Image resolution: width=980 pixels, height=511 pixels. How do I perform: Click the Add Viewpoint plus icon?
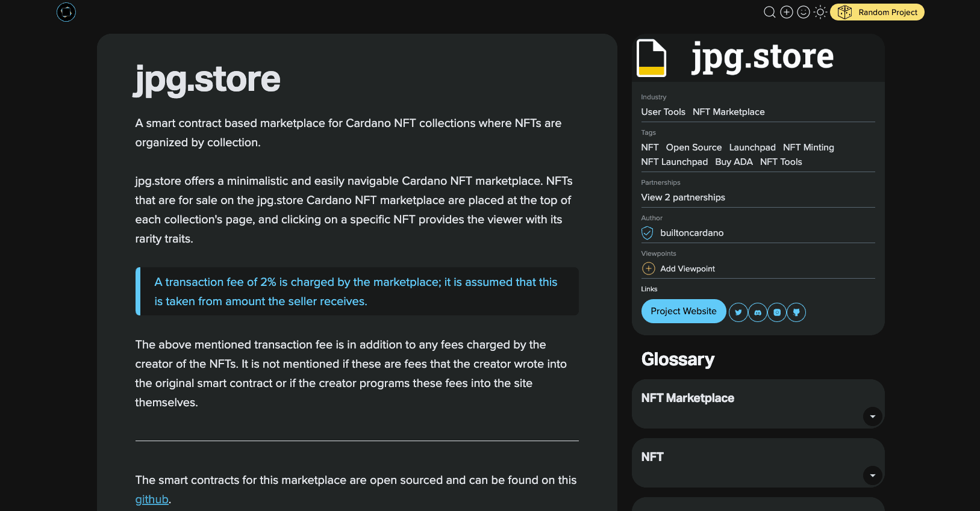[x=649, y=268]
